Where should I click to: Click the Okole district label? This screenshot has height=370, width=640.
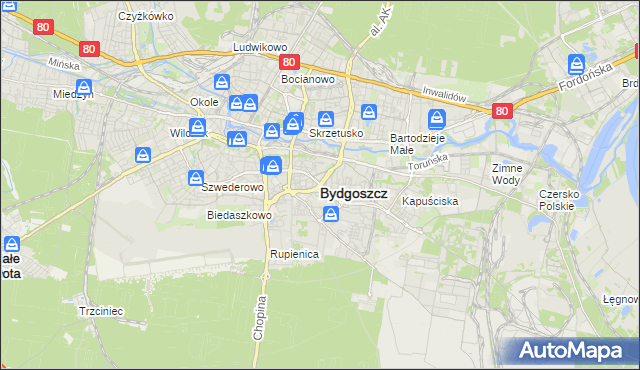pyautogui.click(x=204, y=102)
